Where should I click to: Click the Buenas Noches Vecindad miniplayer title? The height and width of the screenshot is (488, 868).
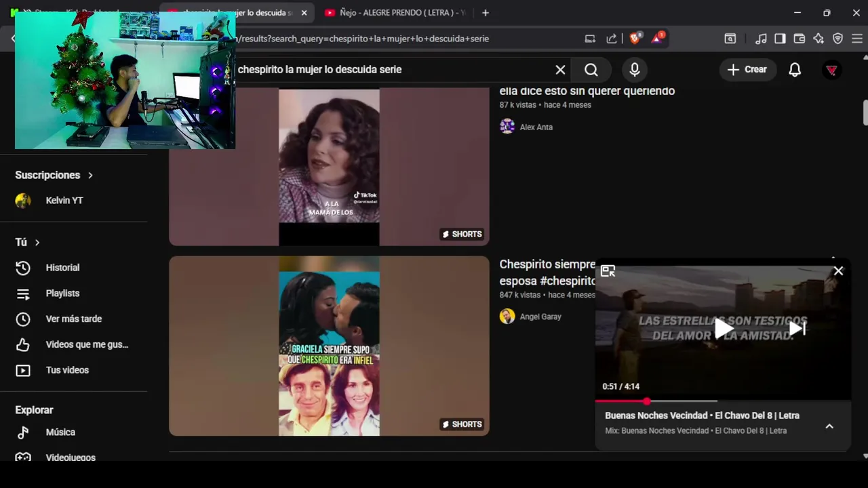click(702, 415)
